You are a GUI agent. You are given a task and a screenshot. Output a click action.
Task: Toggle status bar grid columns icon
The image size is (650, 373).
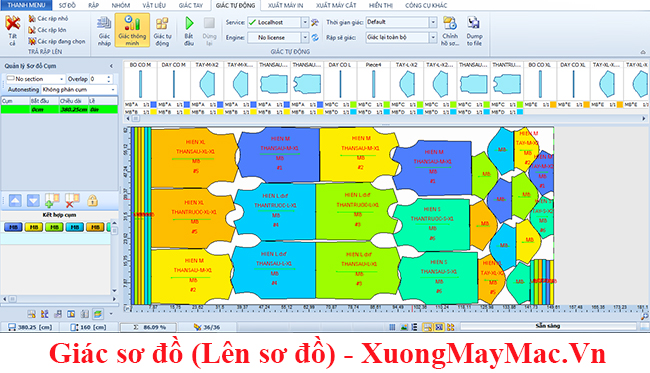pyautogui.click(x=392, y=327)
